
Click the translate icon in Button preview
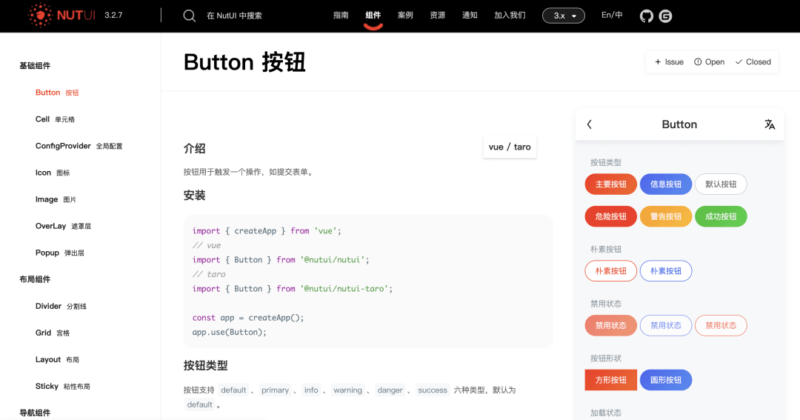coord(769,124)
